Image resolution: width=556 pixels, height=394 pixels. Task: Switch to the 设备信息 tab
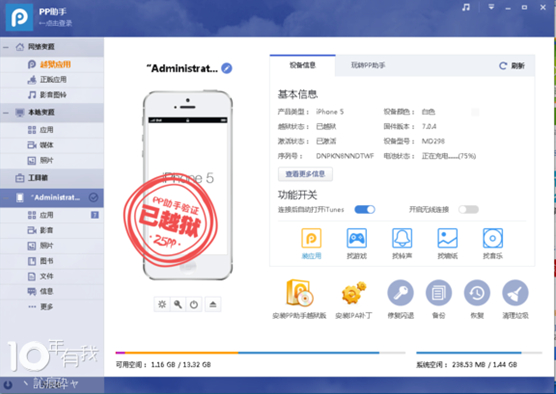302,65
